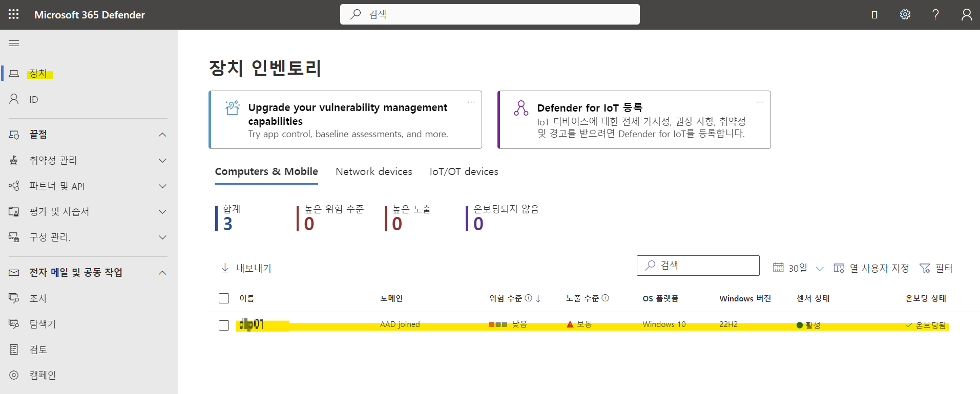Image resolution: width=980 pixels, height=394 pixels.
Task: Click the 위험 수준 sort arrow
Action: [x=538, y=298]
